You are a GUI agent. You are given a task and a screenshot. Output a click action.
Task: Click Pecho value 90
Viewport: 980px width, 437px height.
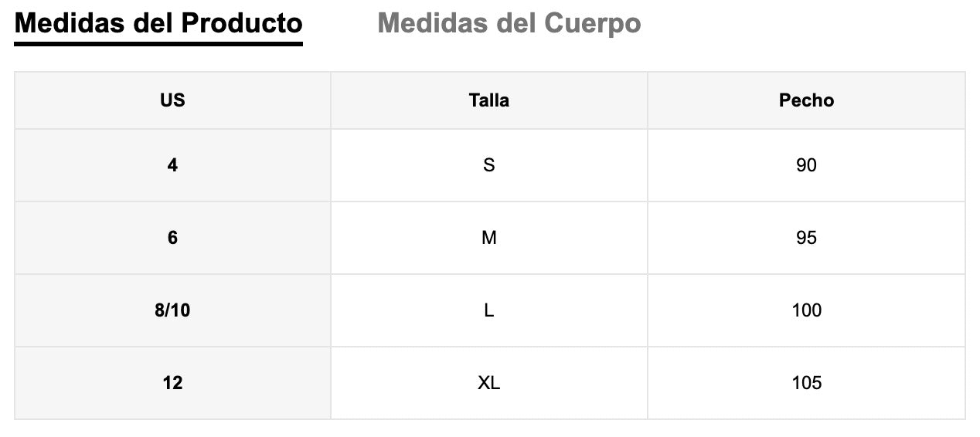tap(806, 165)
